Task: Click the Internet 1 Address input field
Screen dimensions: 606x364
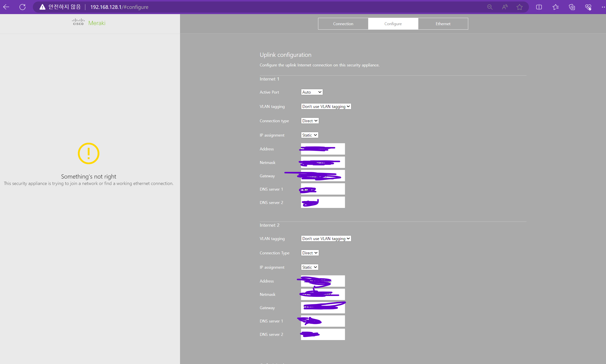Action: (323, 149)
